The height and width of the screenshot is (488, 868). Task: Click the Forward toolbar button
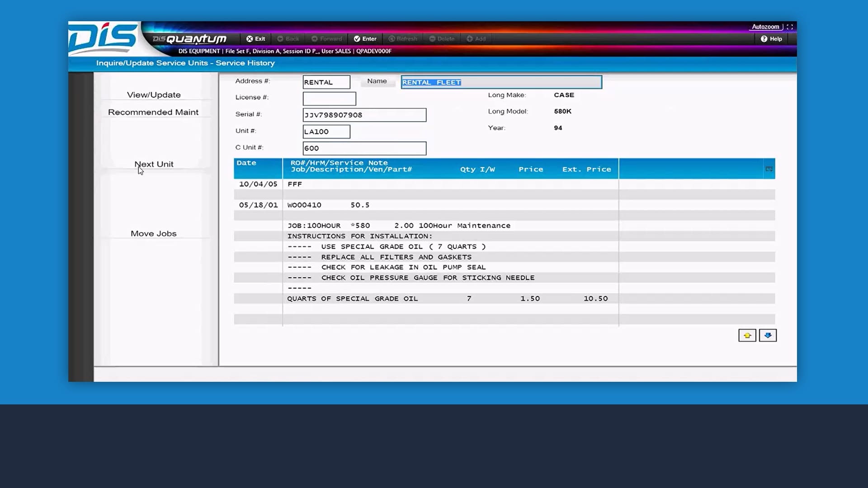pyautogui.click(x=326, y=39)
